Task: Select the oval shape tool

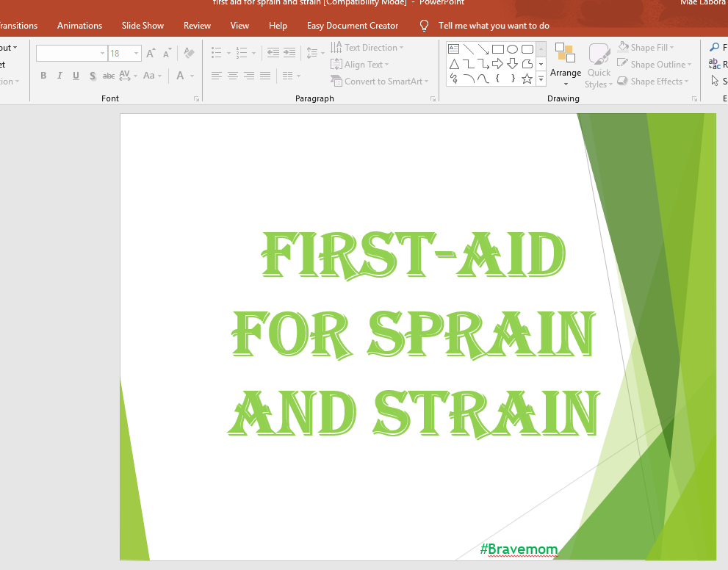Action: tap(512, 49)
